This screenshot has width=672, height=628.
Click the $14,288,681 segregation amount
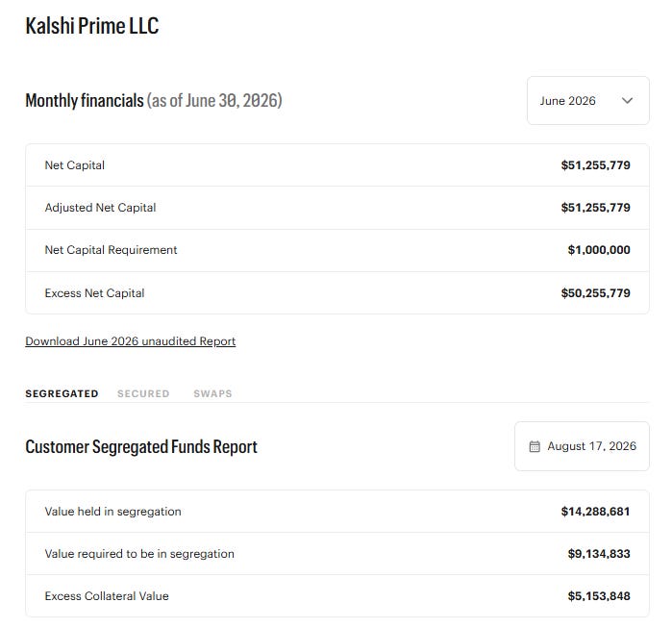tap(596, 512)
